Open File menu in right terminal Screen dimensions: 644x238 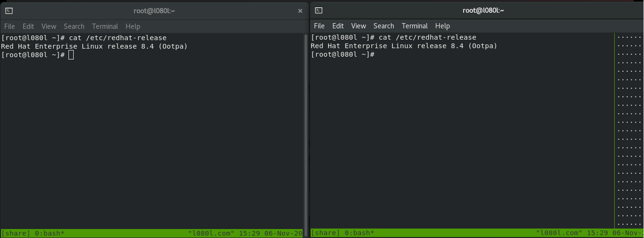point(319,26)
